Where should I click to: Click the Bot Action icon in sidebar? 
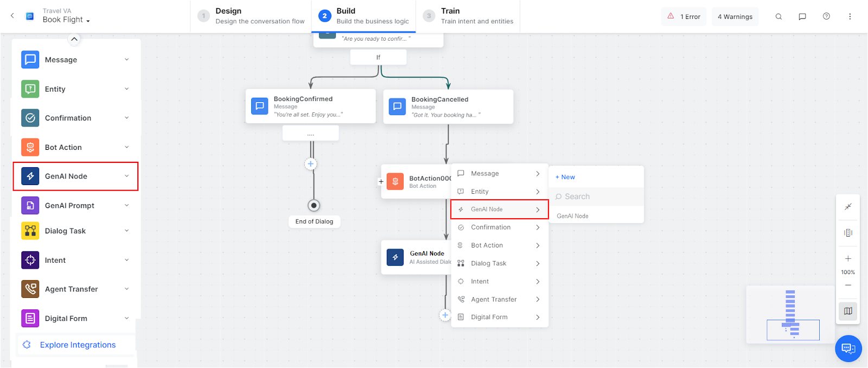coord(30,147)
